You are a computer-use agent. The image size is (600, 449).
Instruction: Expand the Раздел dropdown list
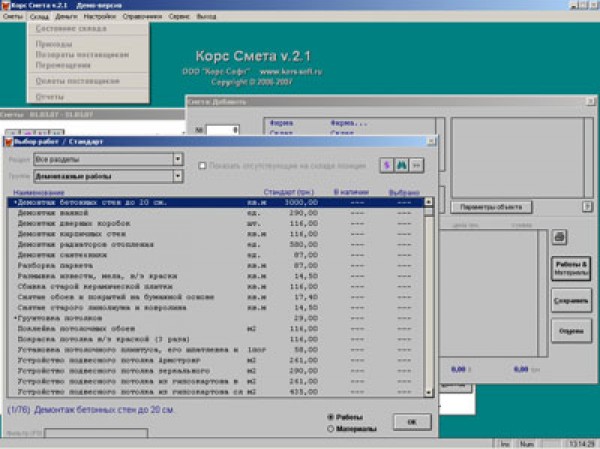click(x=178, y=159)
